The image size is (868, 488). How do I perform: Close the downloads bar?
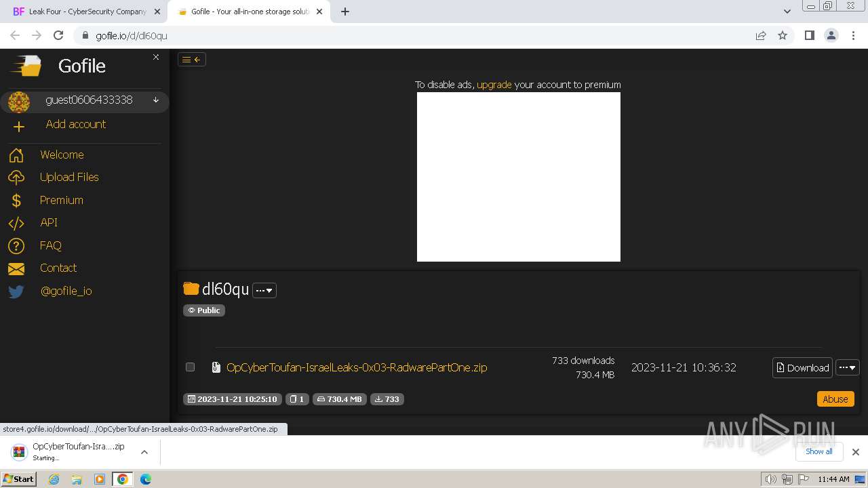856,452
